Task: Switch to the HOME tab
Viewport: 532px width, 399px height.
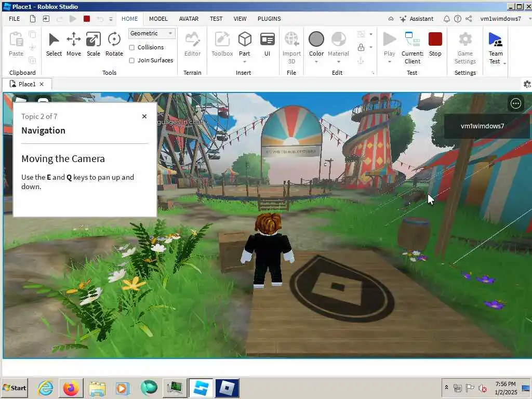Action: [129, 19]
